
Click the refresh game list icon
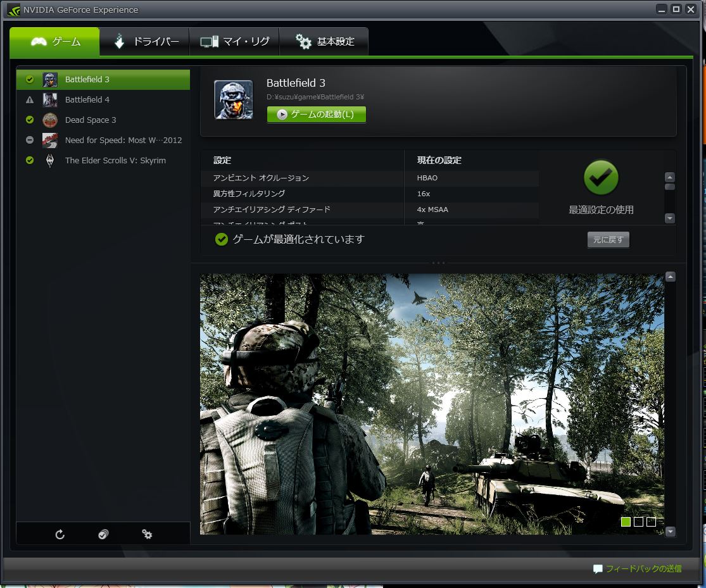pyautogui.click(x=60, y=534)
